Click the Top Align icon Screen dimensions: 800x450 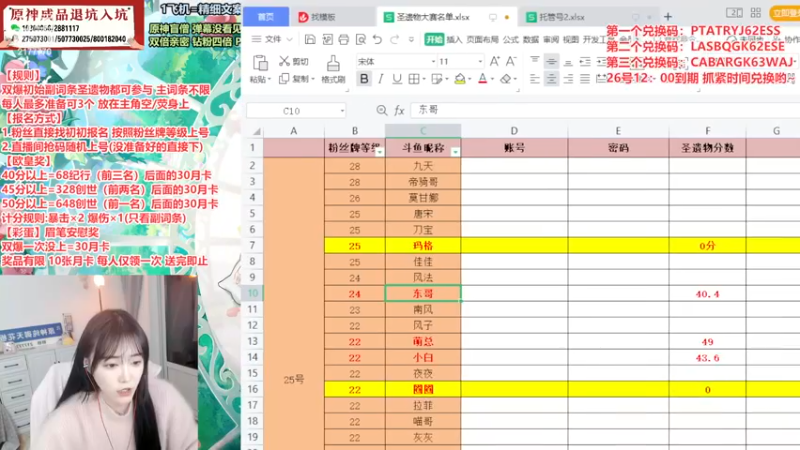click(x=534, y=61)
